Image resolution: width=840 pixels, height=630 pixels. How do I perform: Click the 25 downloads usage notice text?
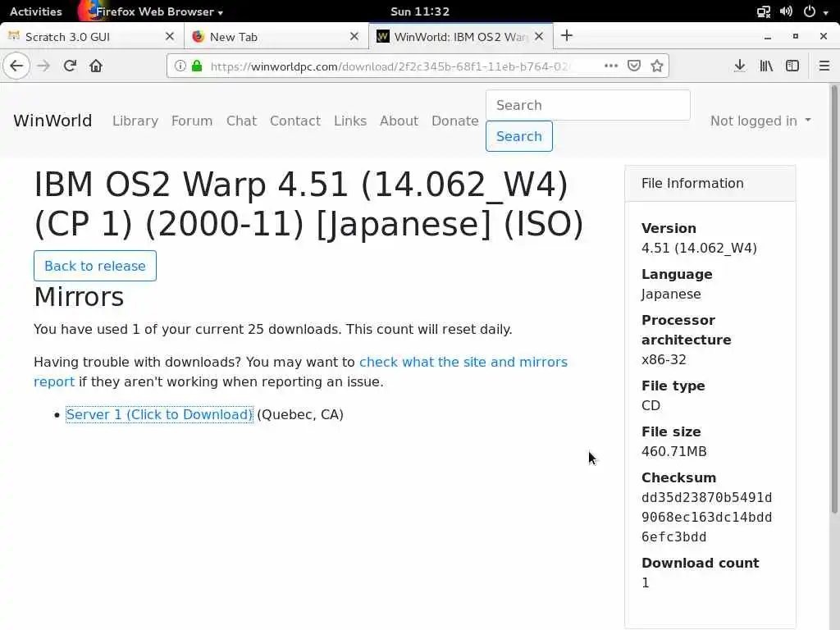(x=272, y=330)
